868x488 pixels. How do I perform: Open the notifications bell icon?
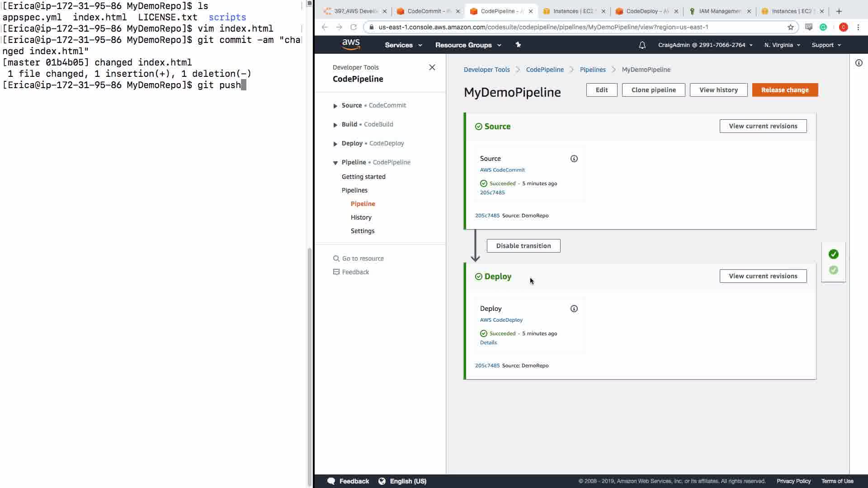pyautogui.click(x=642, y=45)
